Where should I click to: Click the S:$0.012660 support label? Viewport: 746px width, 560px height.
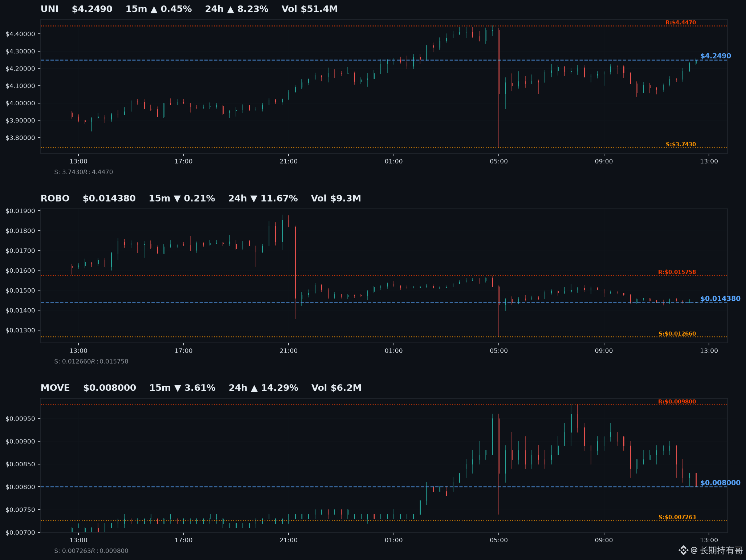(x=677, y=334)
